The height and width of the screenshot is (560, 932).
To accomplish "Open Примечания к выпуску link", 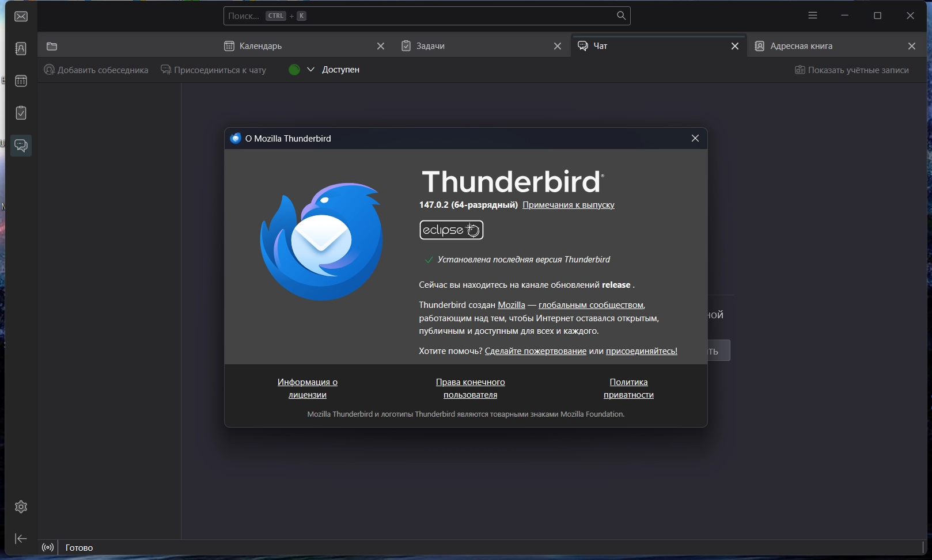I will pyautogui.click(x=569, y=205).
